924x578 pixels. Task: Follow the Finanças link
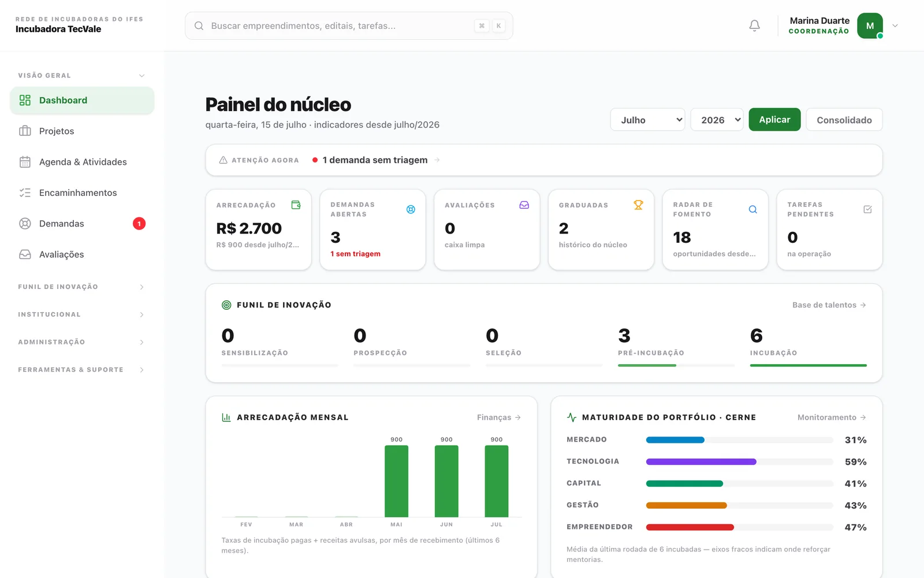pyautogui.click(x=498, y=417)
